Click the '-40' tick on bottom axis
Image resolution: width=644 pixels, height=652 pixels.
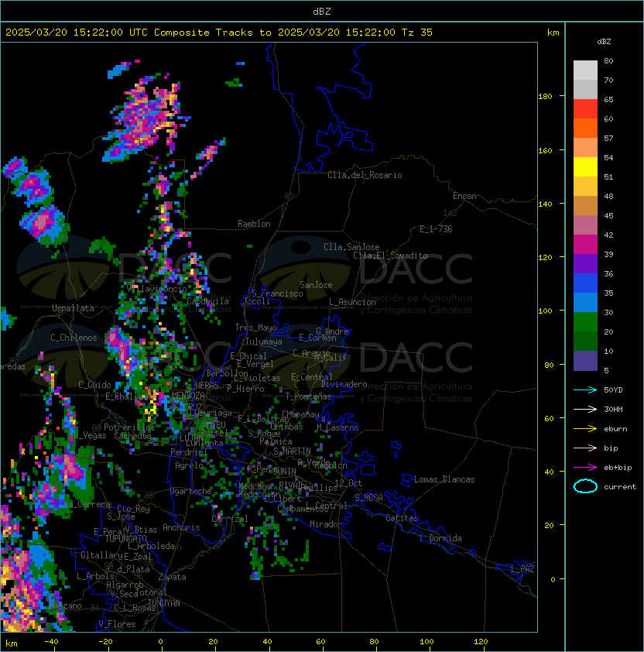(x=51, y=642)
